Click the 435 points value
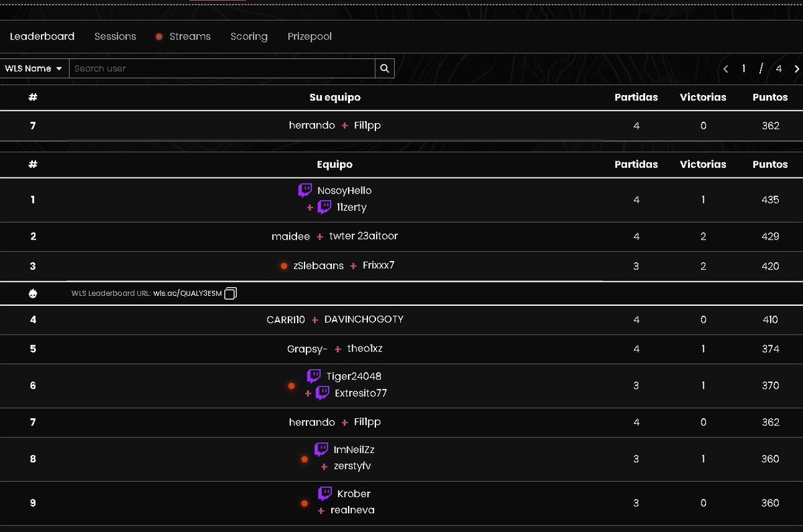The width and height of the screenshot is (803, 532). (x=770, y=199)
